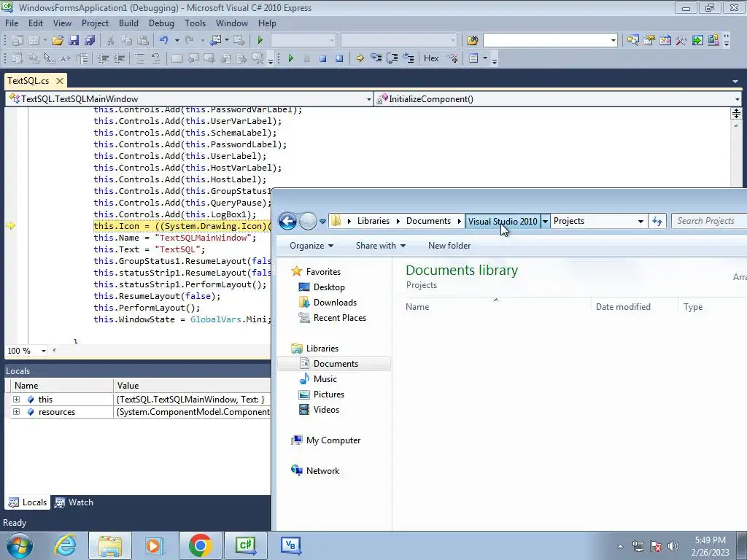Go back with the Explorer back arrow
The width and height of the screenshot is (747, 560).
(x=287, y=221)
